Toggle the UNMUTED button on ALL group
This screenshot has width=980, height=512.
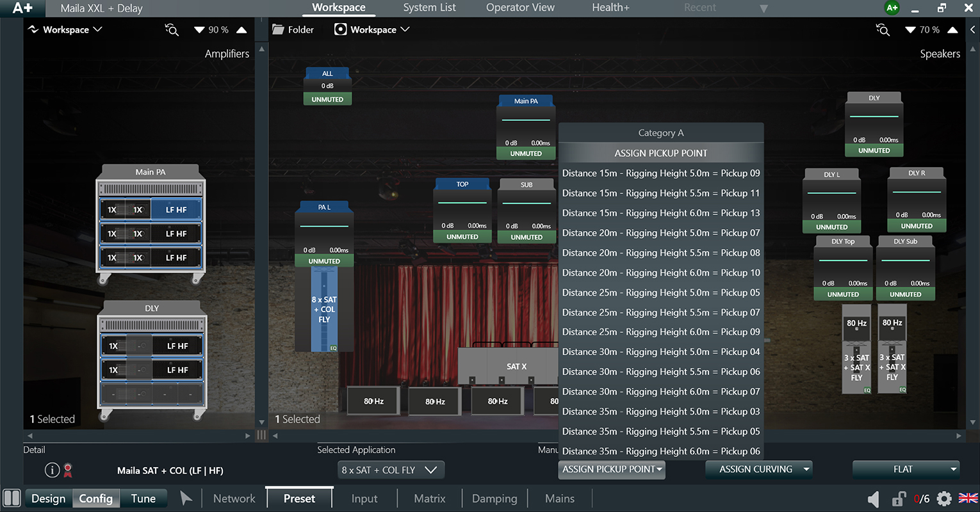point(327,99)
